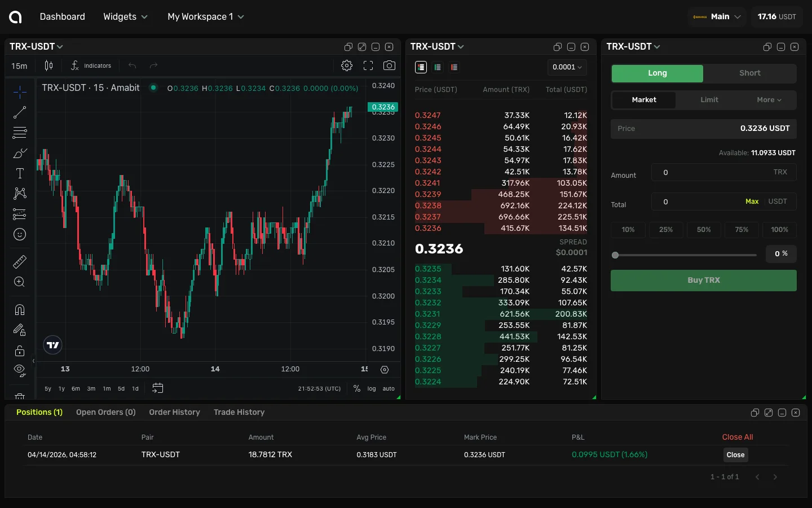Lock all drawings using the padlock icon
Viewport: 812px width, 508px height.
click(19, 351)
